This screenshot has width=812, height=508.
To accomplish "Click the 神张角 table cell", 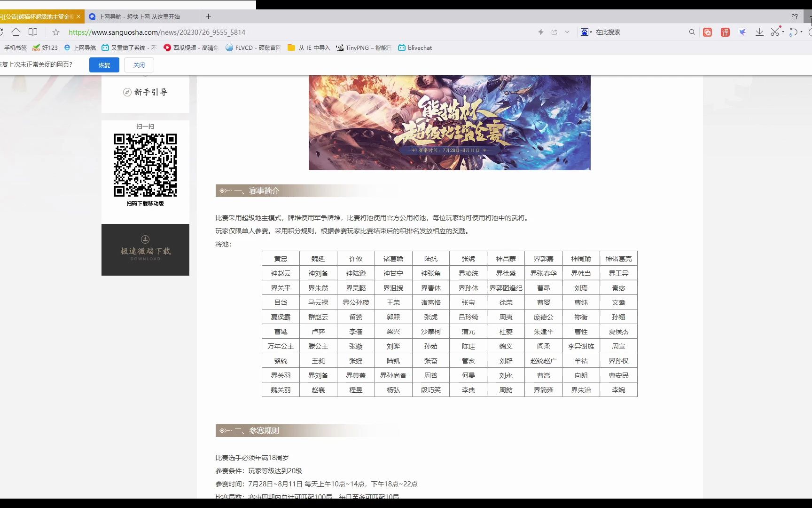I will pos(431,273).
